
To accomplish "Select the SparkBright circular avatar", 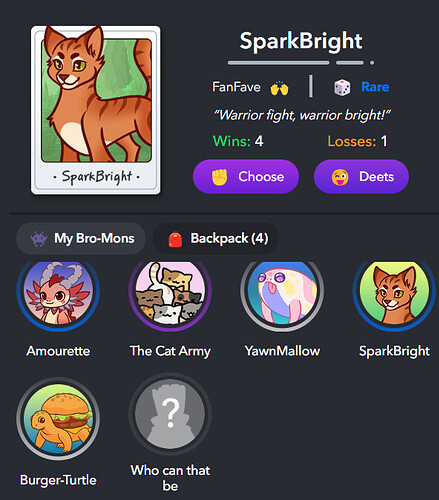I will 394,292.
